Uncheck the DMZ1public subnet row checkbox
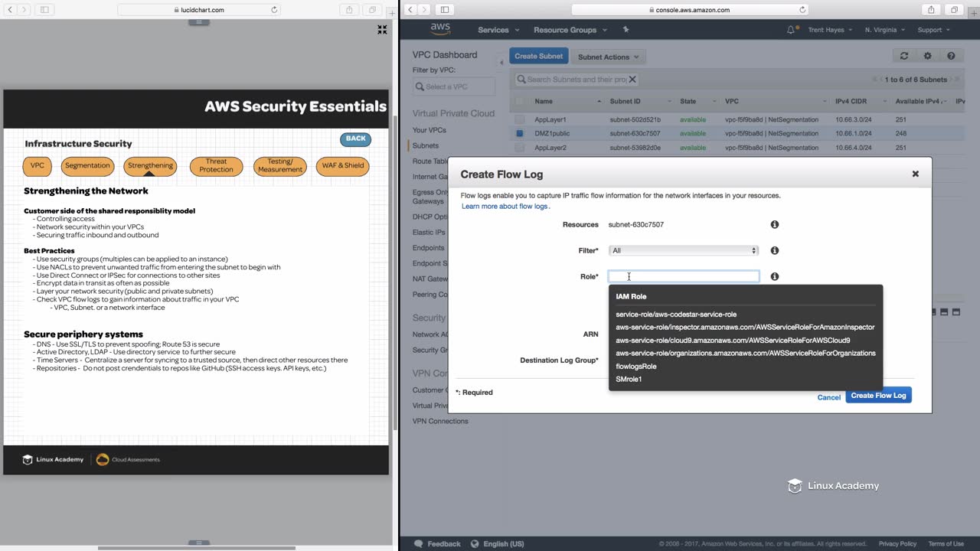 [520, 133]
